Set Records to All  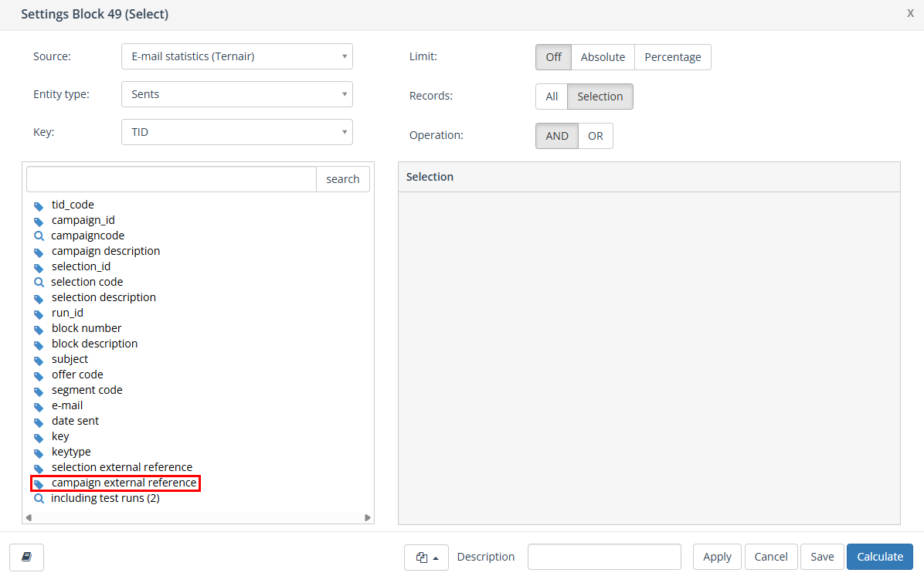pyautogui.click(x=552, y=97)
